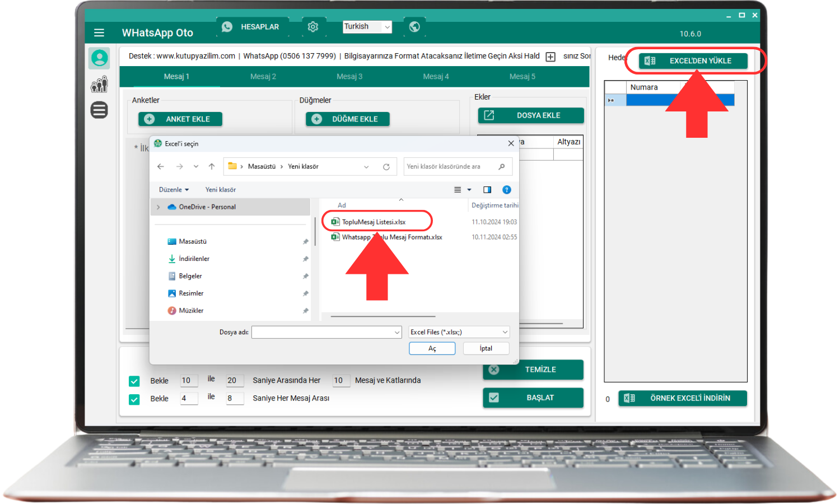Open the Düzenle dropdown menu
The height and width of the screenshot is (504, 840).
pos(174,190)
